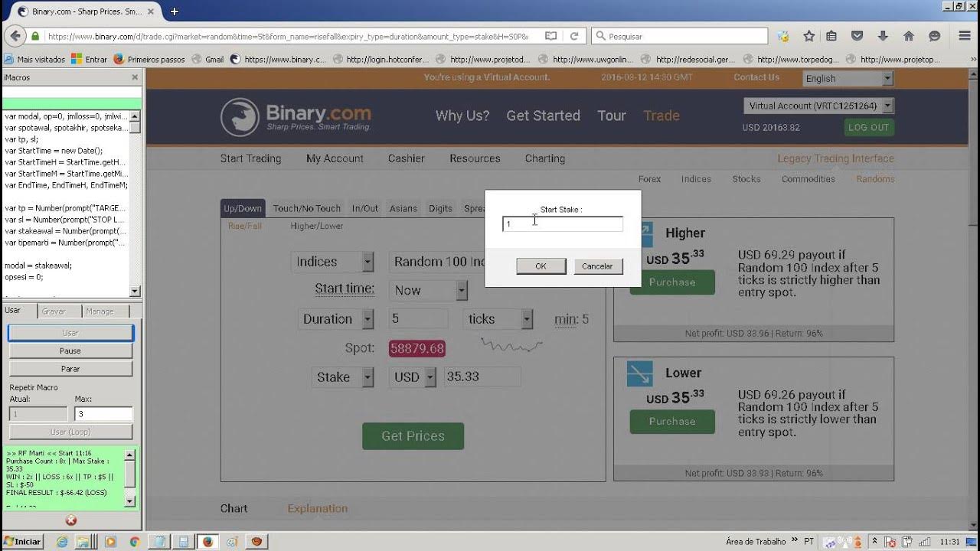Reload the page using the refresh icon
This screenshot has height=551, width=980.
[573, 36]
